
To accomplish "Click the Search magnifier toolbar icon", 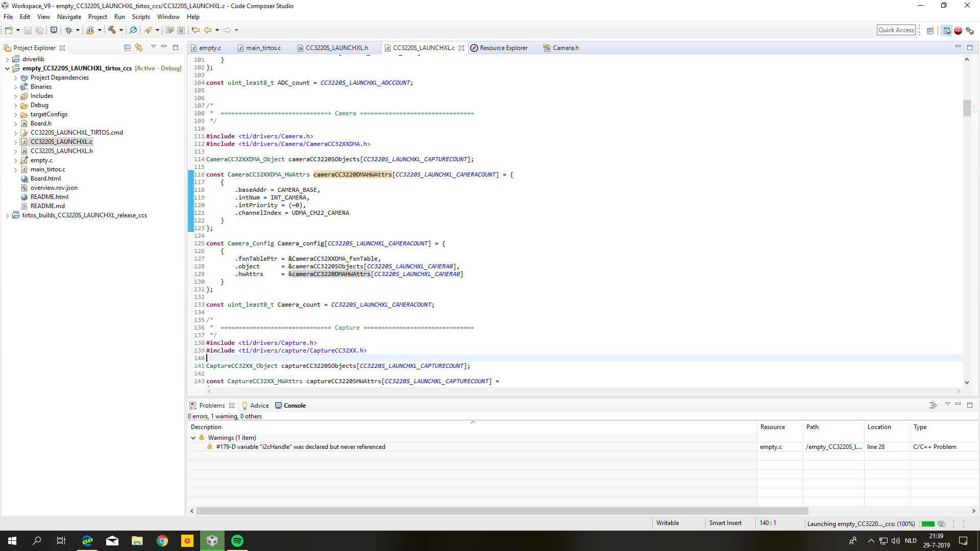I will (133, 30).
